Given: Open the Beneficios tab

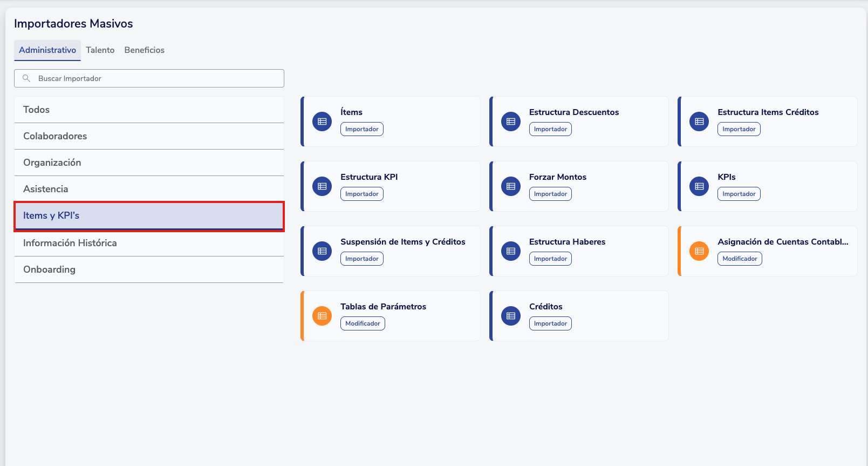Looking at the screenshot, I should tap(145, 50).
